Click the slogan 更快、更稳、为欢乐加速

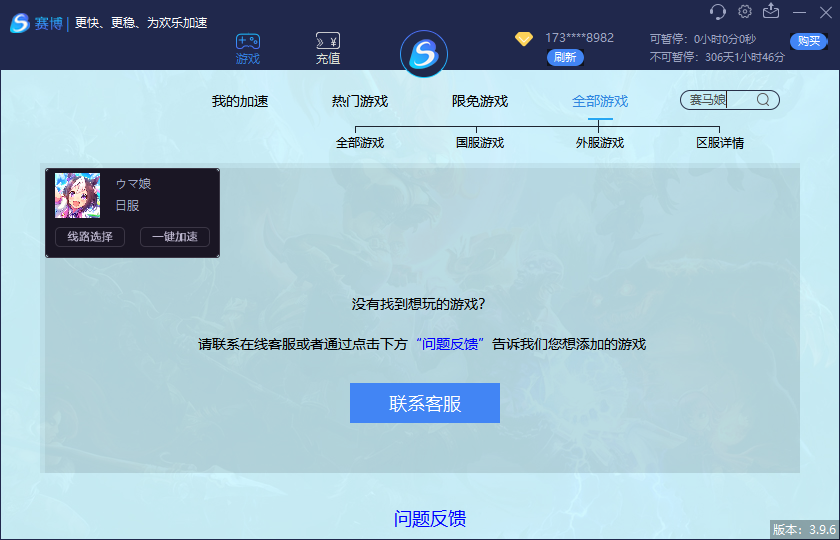coord(141,23)
